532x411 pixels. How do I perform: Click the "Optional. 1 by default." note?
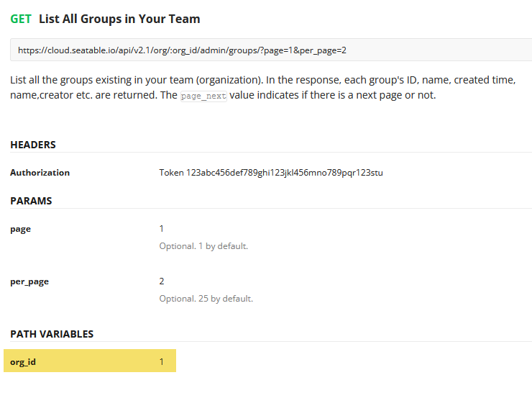(x=203, y=246)
